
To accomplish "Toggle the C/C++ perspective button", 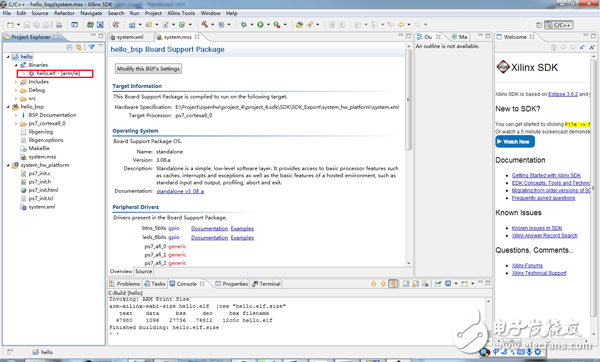I will click(x=559, y=25).
